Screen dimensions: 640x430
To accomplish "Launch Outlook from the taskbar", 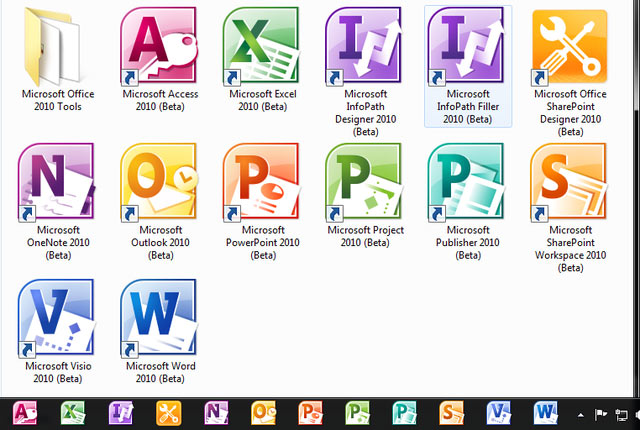I will (x=263, y=413).
